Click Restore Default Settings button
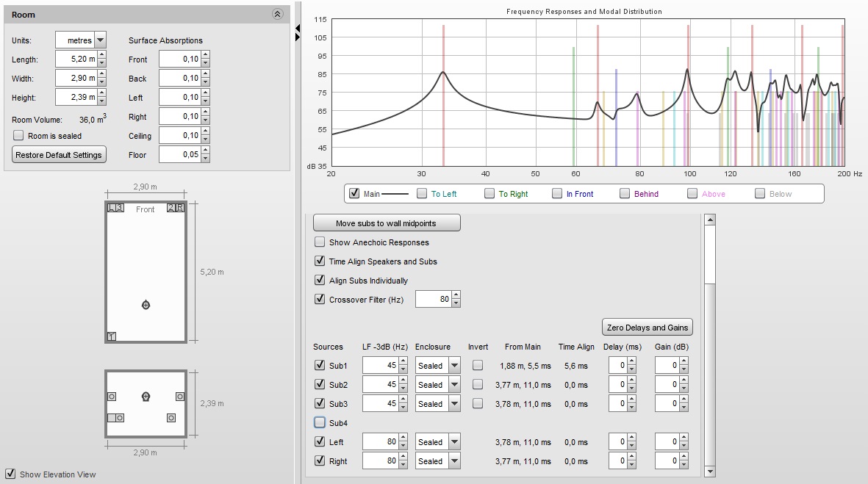This screenshot has height=484, width=868. coord(59,155)
